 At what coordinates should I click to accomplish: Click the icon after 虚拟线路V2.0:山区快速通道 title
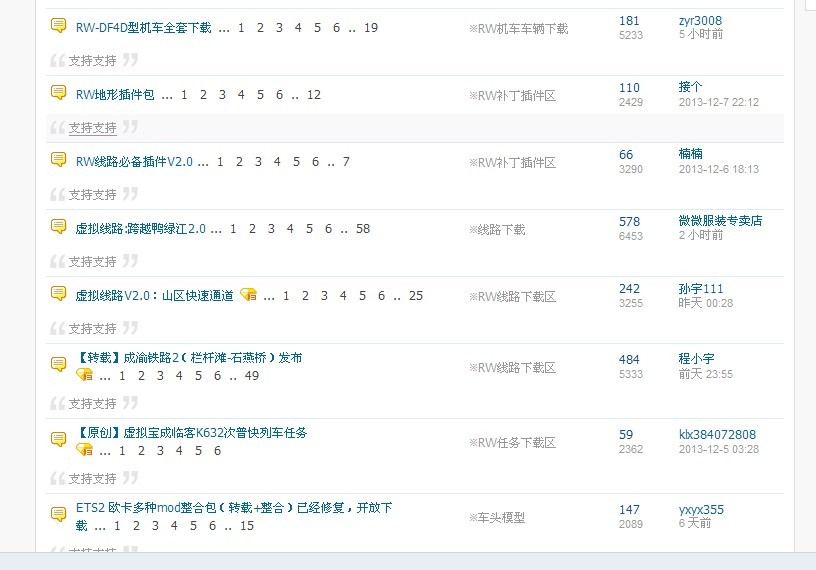pos(249,295)
